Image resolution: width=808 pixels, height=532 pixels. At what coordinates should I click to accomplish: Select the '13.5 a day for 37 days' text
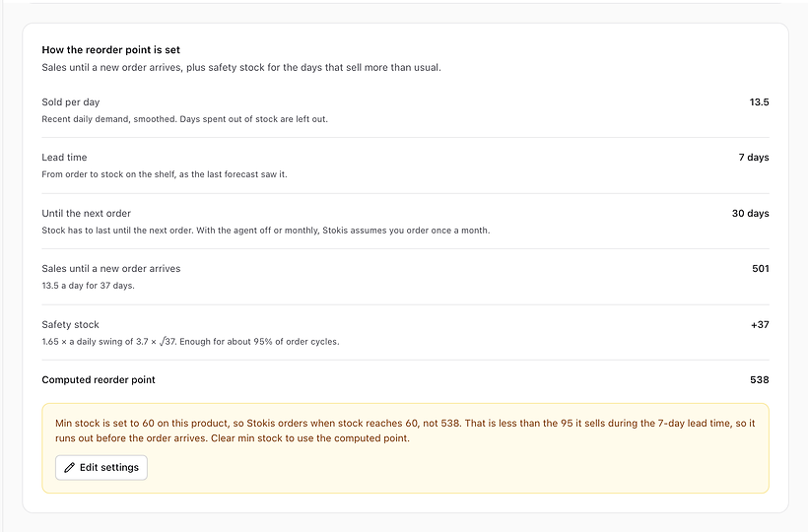(88, 286)
